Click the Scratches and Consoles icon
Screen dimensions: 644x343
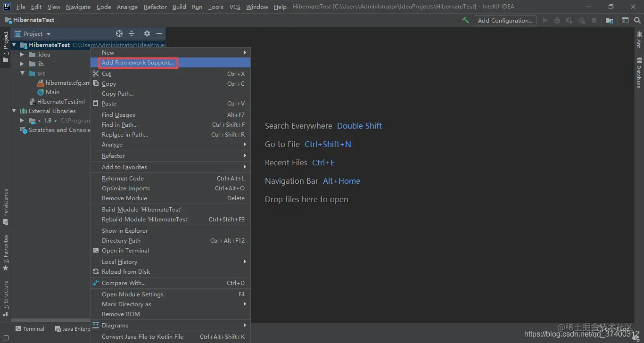click(x=24, y=130)
